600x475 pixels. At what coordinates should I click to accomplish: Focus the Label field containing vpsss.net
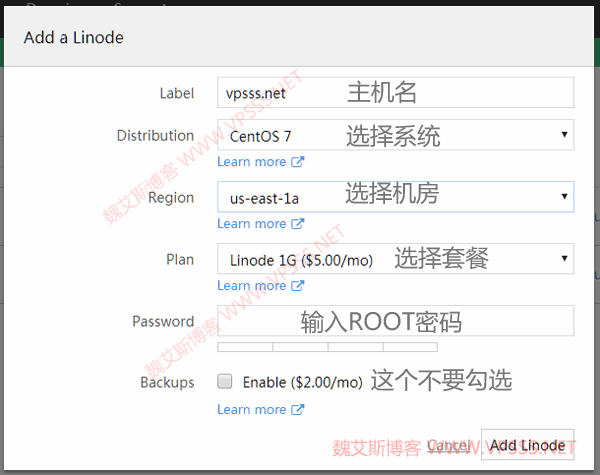(x=395, y=93)
